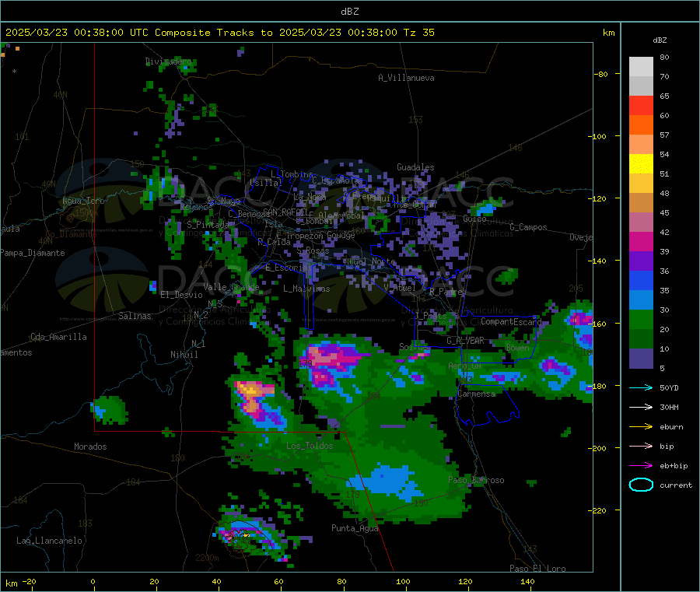Click the 'S_Pintada' map label

208,224
